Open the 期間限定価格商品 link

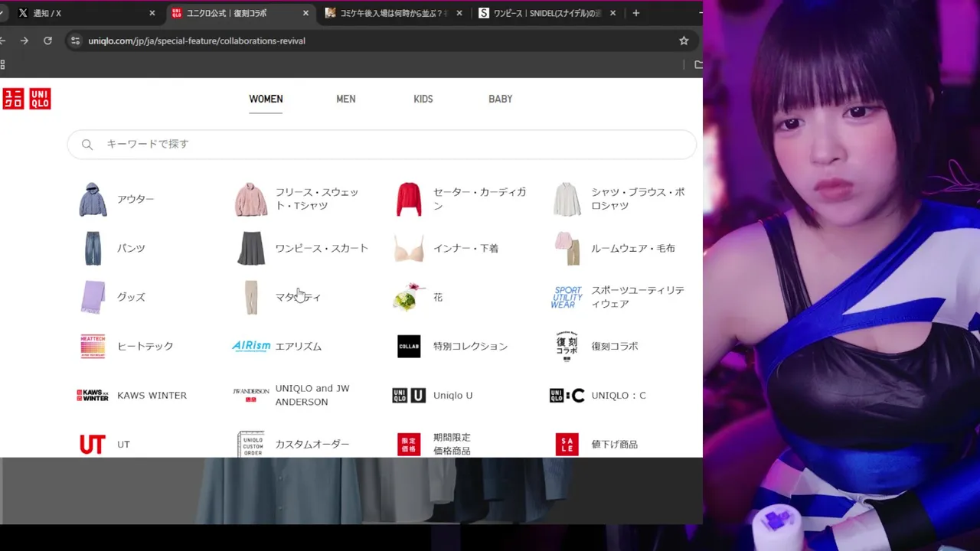[x=452, y=444]
